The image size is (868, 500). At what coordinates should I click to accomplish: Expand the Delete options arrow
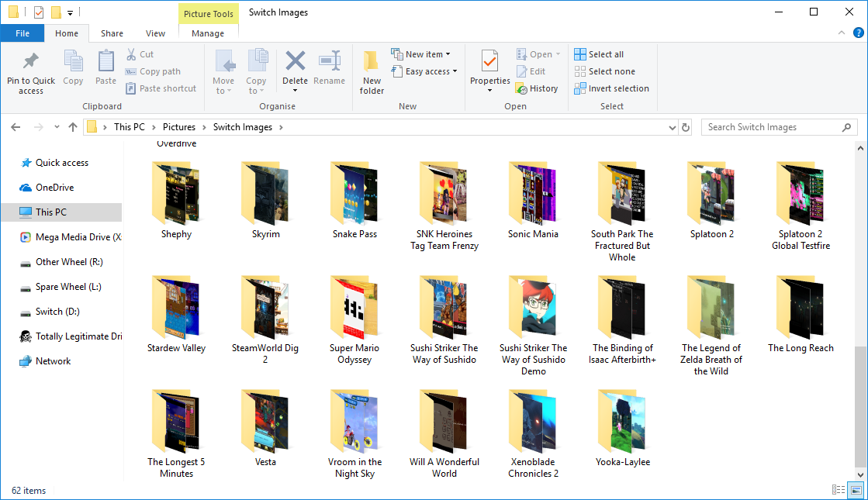click(295, 91)
